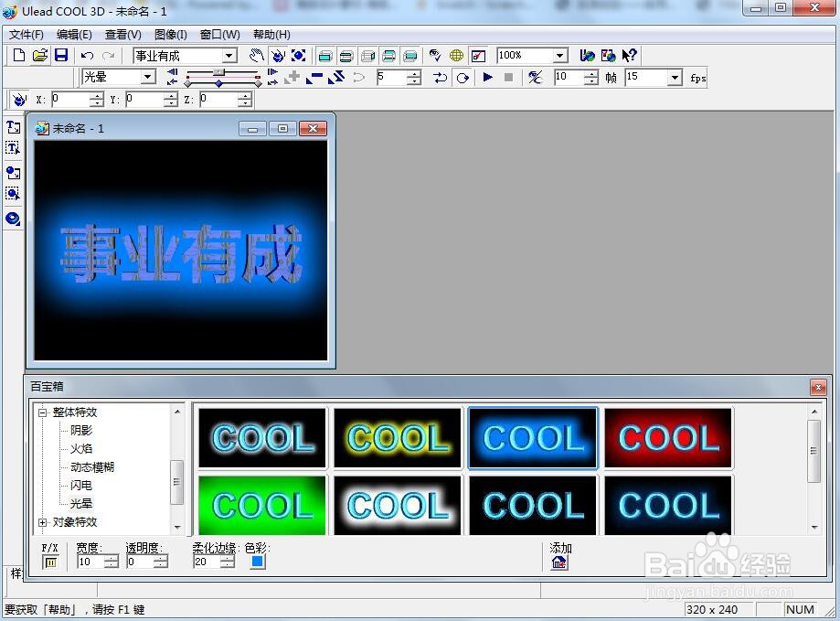Choose the white glow COOL preset

398,505
